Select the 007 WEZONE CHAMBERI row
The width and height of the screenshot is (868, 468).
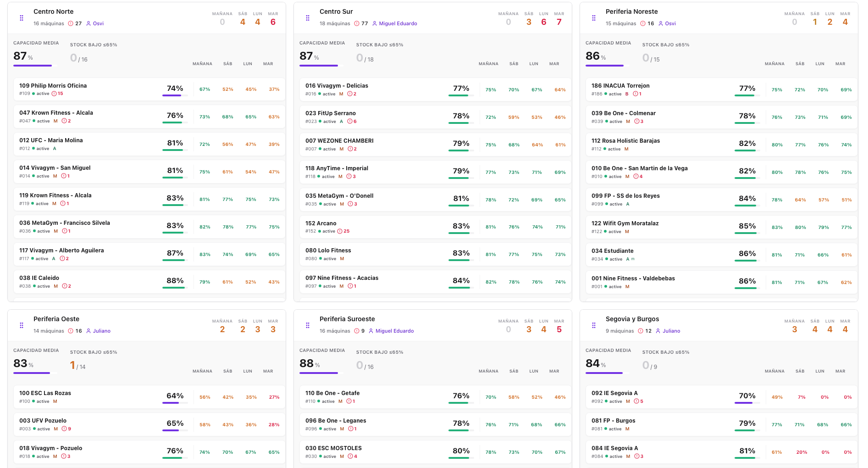(436, 145)
